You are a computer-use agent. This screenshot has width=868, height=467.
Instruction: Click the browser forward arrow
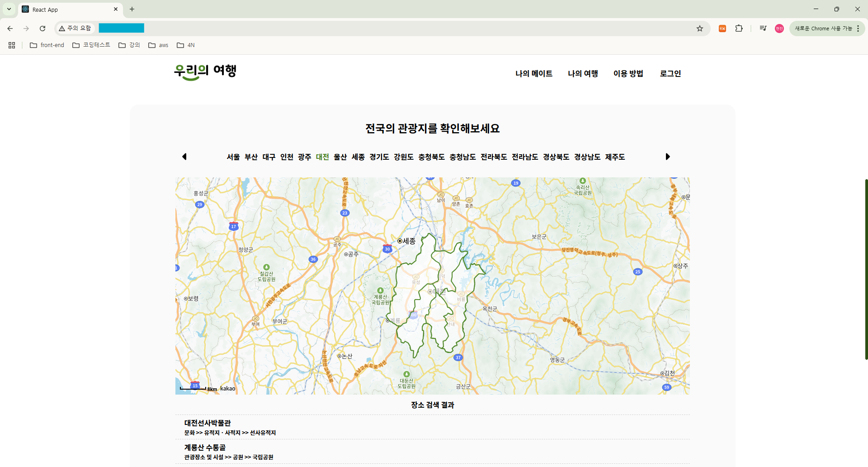tap(26, 29)
